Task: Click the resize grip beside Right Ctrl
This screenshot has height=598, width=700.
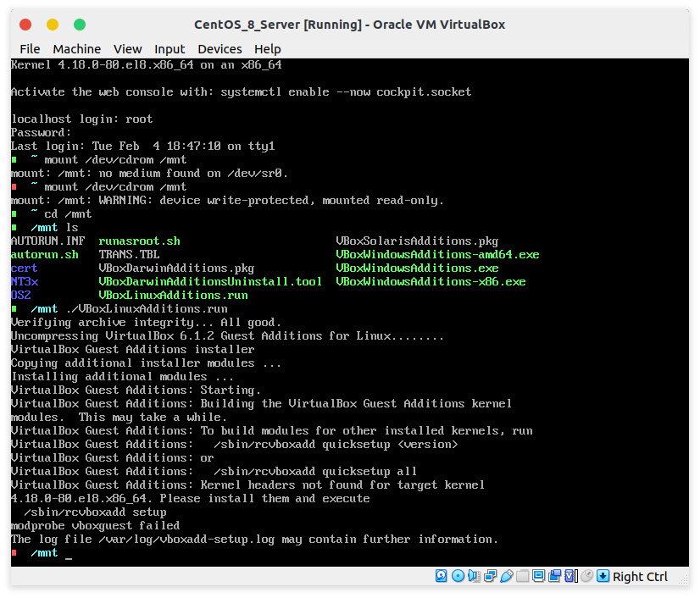Action: pos(682,579)
